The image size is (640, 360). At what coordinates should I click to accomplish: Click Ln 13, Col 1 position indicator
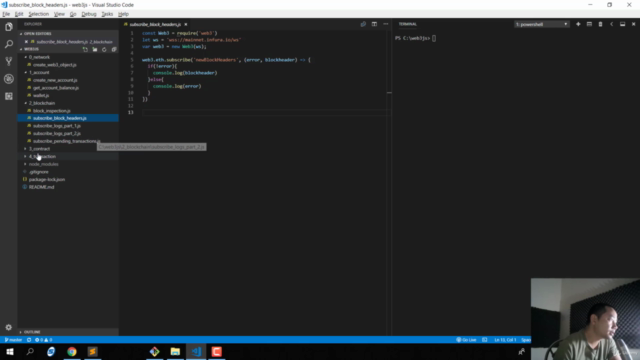click(x=505, y=340)
